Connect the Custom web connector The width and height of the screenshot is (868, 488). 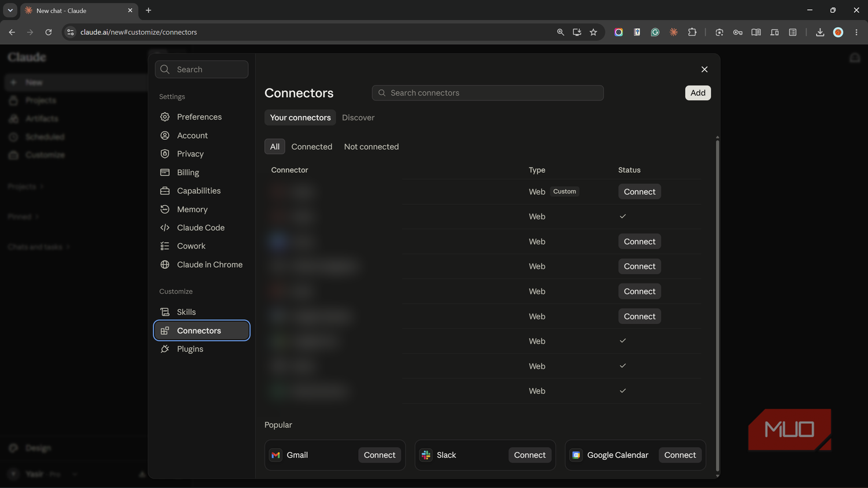coord(639,192)
